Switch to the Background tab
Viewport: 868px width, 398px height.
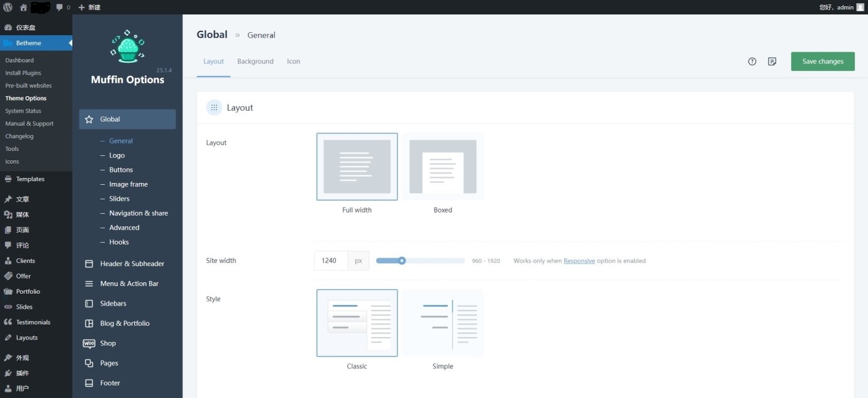pos(255,62)
